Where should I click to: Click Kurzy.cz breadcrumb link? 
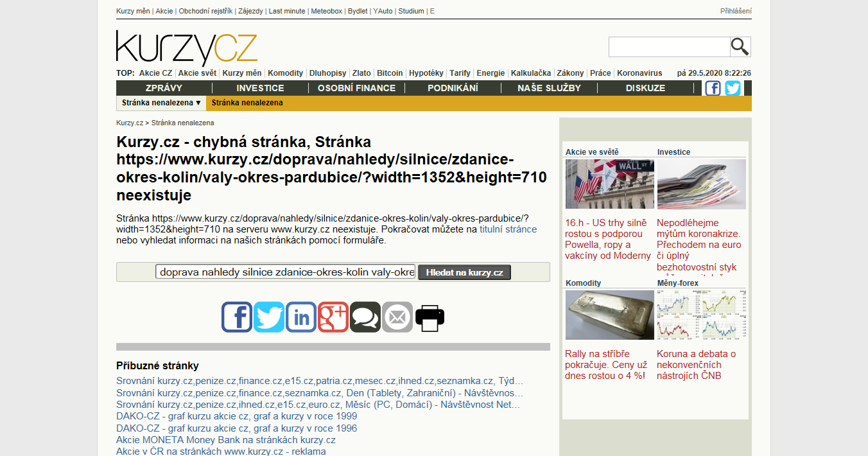tap(130, 123)
